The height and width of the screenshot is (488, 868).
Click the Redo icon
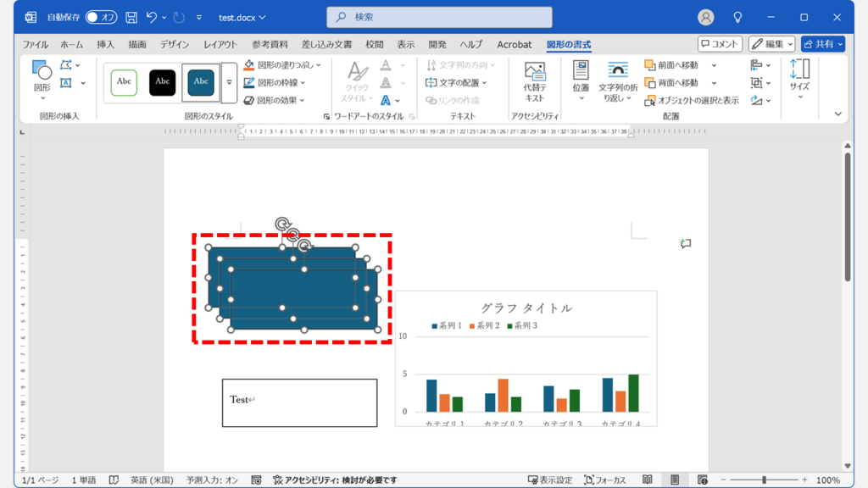pos(179,18)
